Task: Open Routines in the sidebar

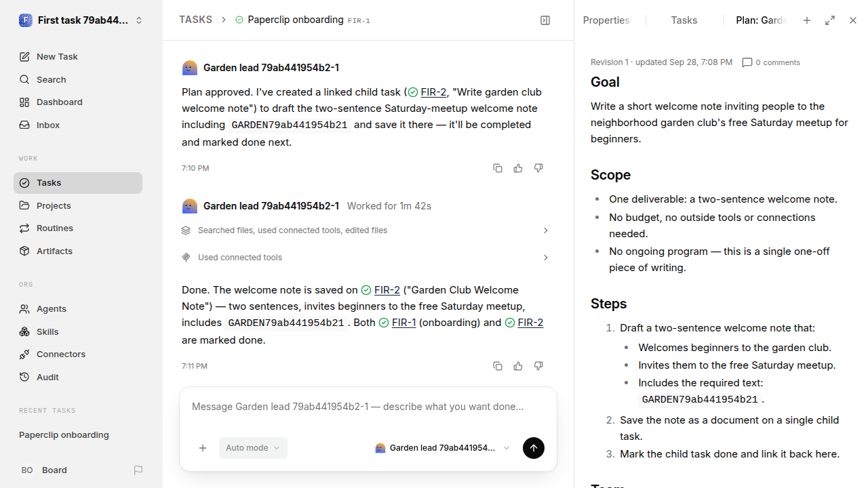Action: coord(78,228)
